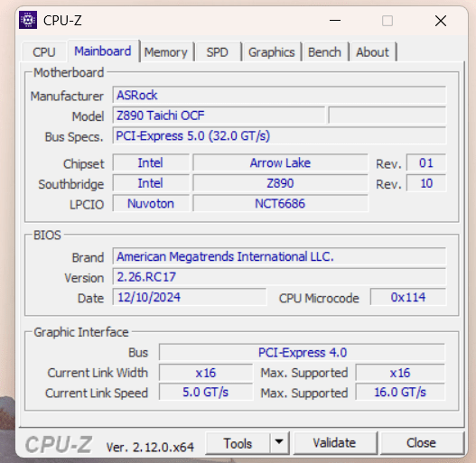Screen dimensions: 476x463
Task: Go to the SPD tab
Action: pyautogui.click(x=218, y=52)
